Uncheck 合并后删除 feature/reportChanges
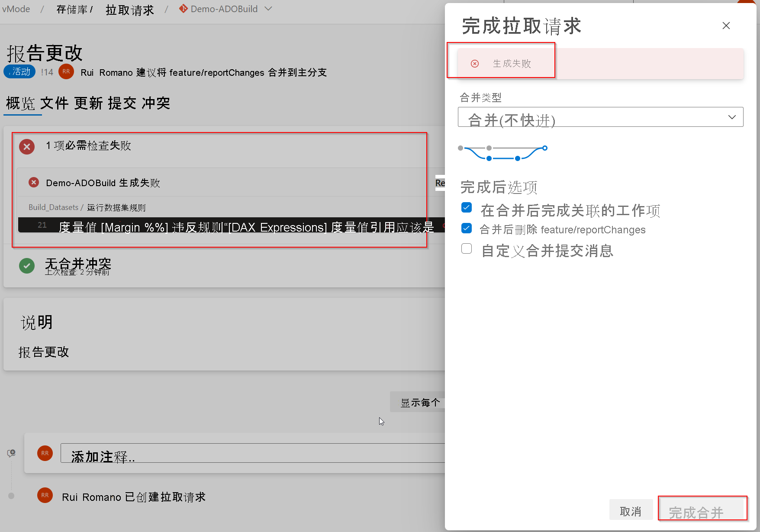 tap(466, 228)
